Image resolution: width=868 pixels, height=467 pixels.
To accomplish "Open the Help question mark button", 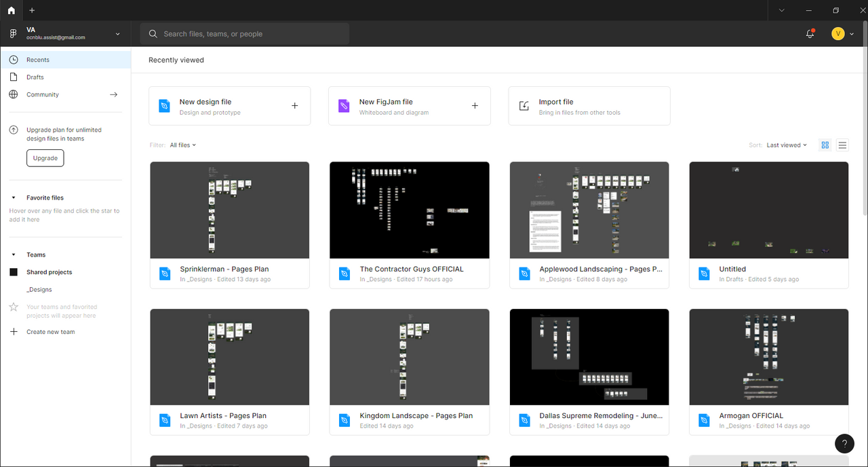I will coord(844,444).
